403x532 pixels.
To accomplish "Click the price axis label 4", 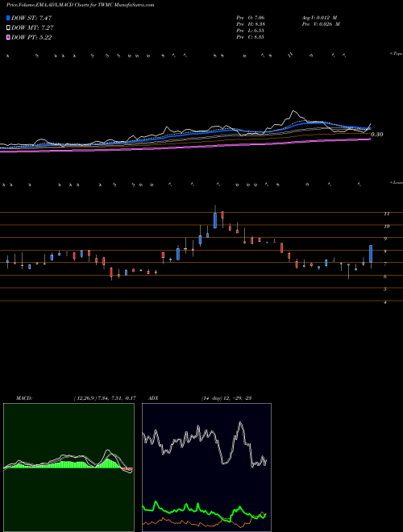I will 385,301.
